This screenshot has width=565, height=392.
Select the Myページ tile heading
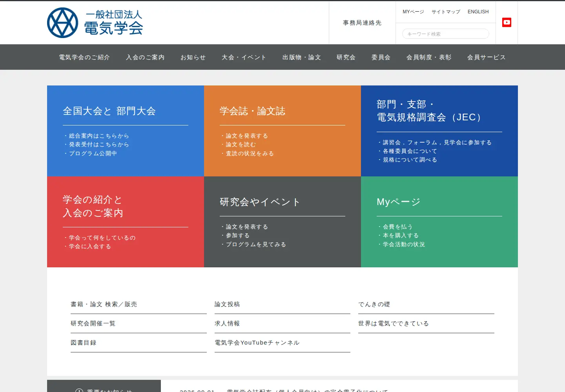(399, 202)
